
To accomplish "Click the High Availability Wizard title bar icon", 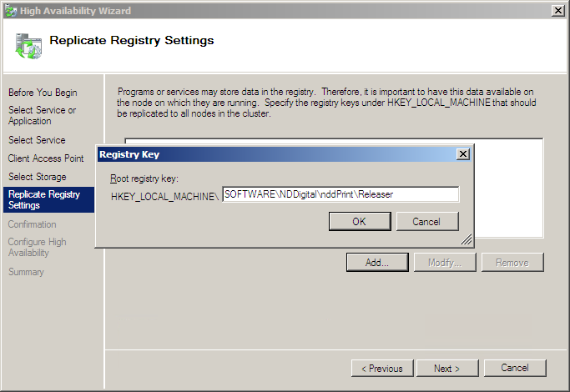I will tap(10, 10).
